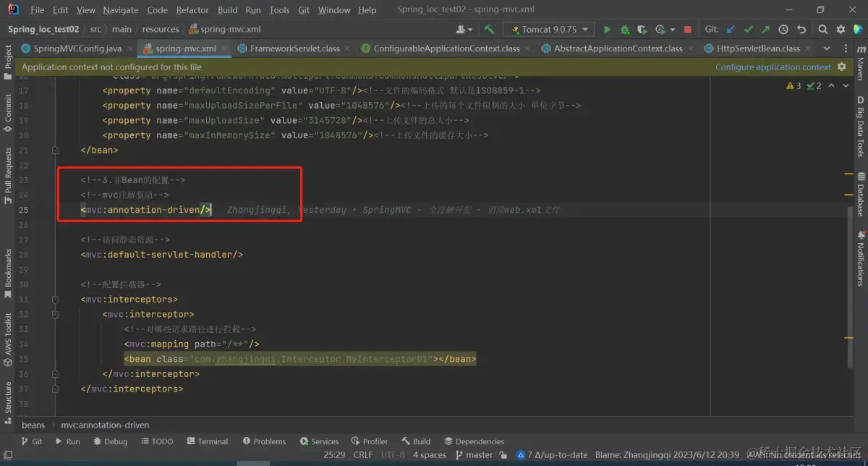
Task: Stop the running process red square
Action: click(x=687, y=30)
